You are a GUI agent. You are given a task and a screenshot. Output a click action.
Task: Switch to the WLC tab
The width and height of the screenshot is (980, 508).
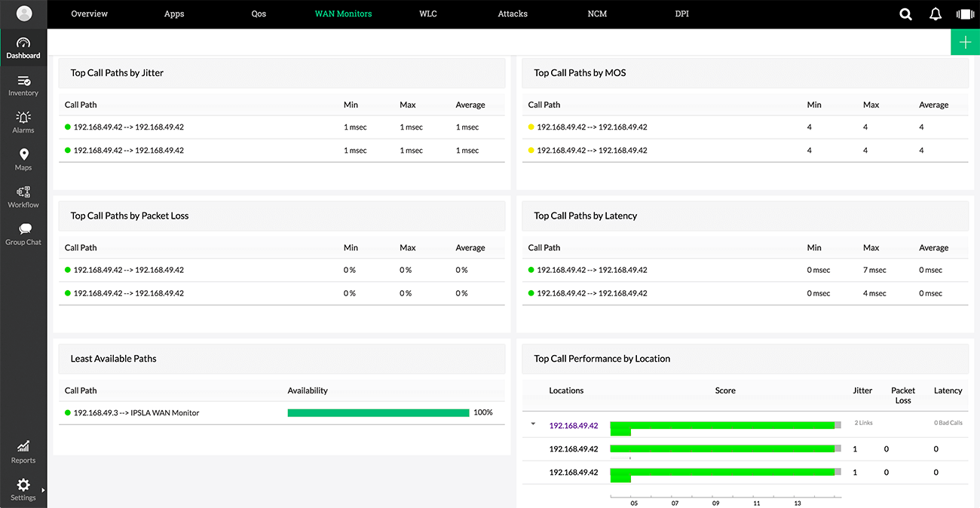click(x=428, y=14)
